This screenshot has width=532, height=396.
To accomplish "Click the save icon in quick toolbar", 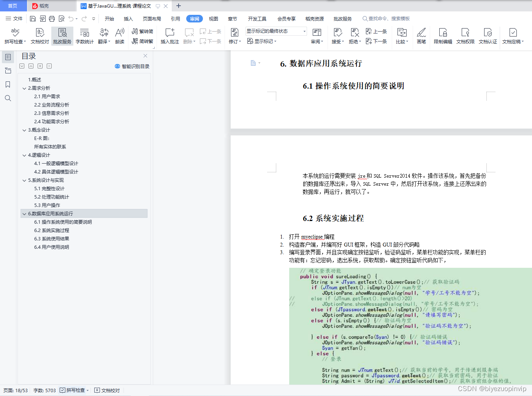I will [x=33, y=19].
